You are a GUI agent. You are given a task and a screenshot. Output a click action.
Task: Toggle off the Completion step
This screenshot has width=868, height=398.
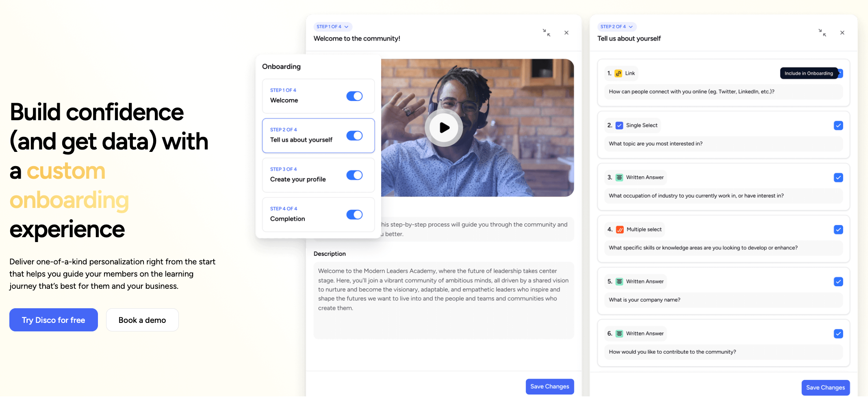click(x=354, y=214)
